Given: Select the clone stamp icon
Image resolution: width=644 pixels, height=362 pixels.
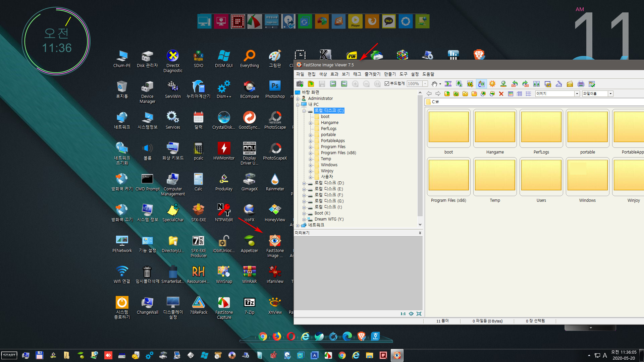Looking at the screenshot, I should [503, 84].
